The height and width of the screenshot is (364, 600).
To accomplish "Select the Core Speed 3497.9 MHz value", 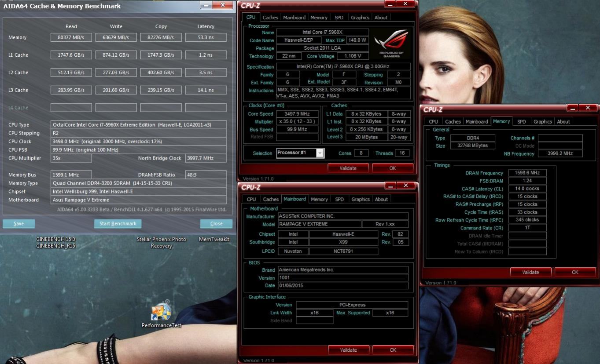I will (x=297, y=114).
